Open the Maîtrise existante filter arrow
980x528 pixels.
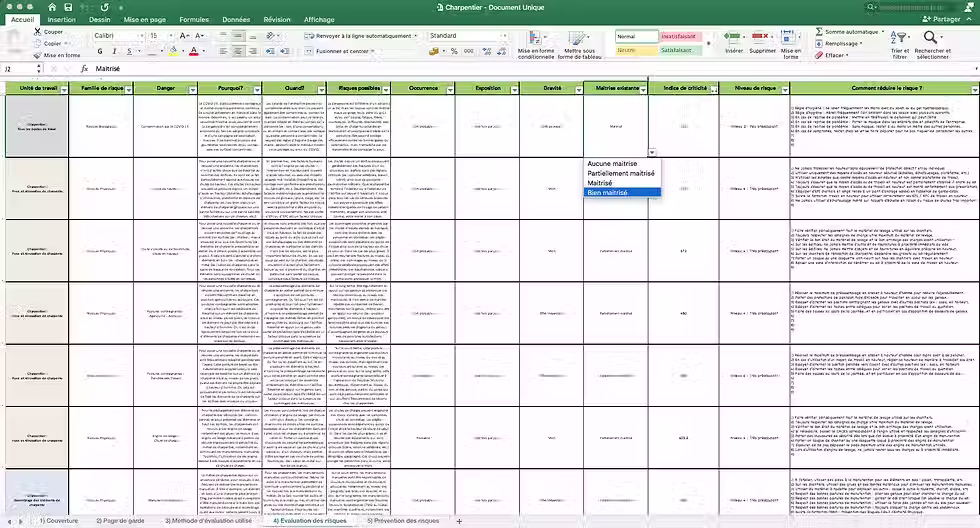tap(642, 90)
